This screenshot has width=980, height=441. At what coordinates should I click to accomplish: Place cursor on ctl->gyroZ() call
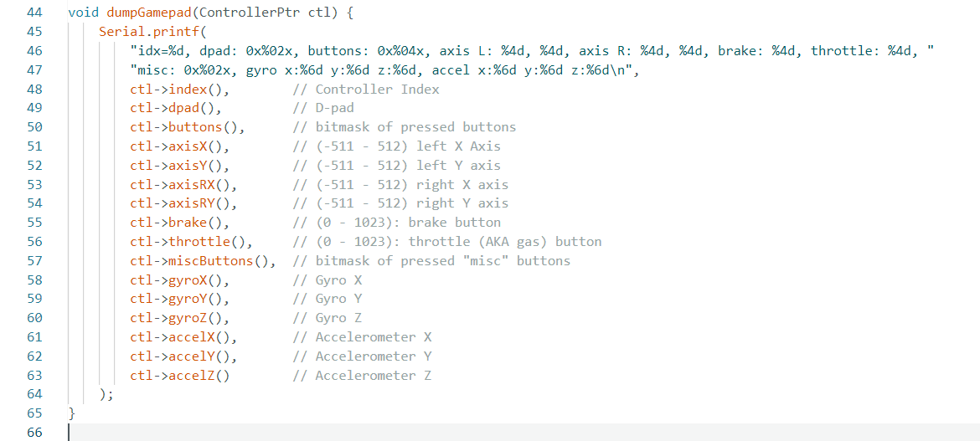pyautogui.click(x=179, y=318)
